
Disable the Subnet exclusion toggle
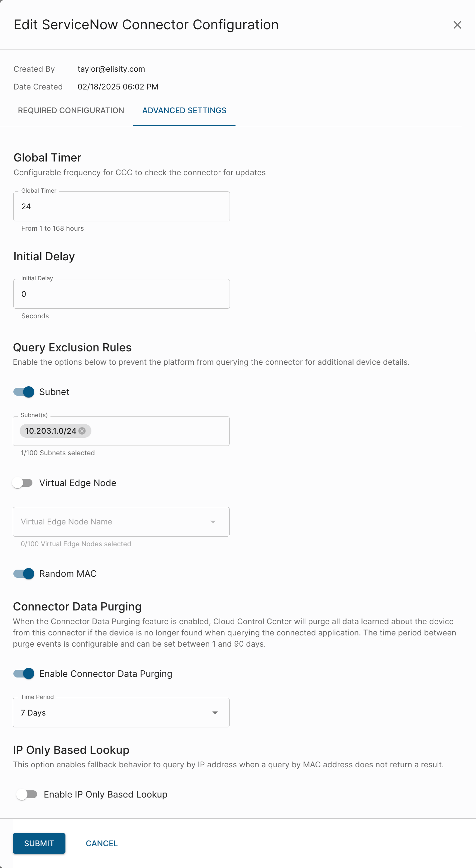click(x=24, y=392)
